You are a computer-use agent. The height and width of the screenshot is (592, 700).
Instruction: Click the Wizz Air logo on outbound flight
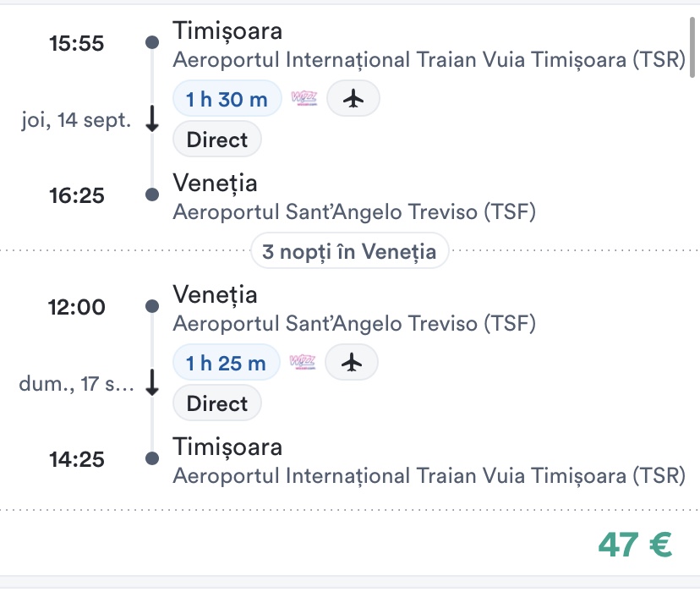[x=304, y=99]
